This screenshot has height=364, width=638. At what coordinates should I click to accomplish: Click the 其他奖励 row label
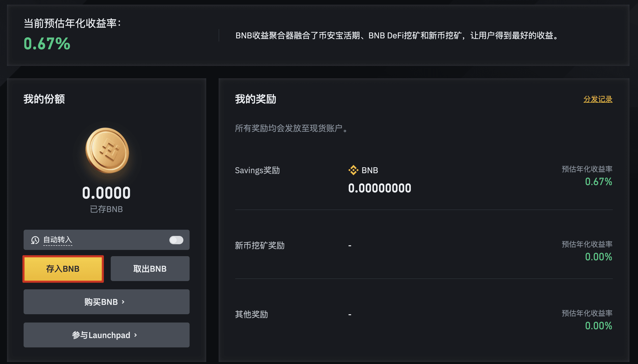251,314
